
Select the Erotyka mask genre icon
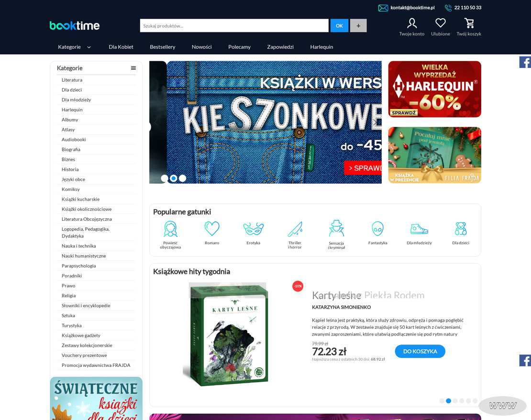(x=253, y=229)
